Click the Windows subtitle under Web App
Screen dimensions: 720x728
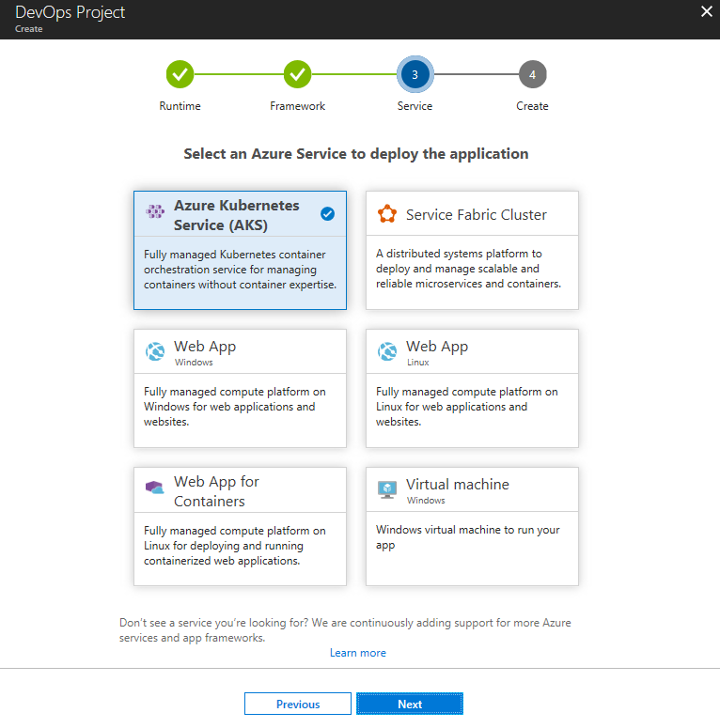click(194, 363)
